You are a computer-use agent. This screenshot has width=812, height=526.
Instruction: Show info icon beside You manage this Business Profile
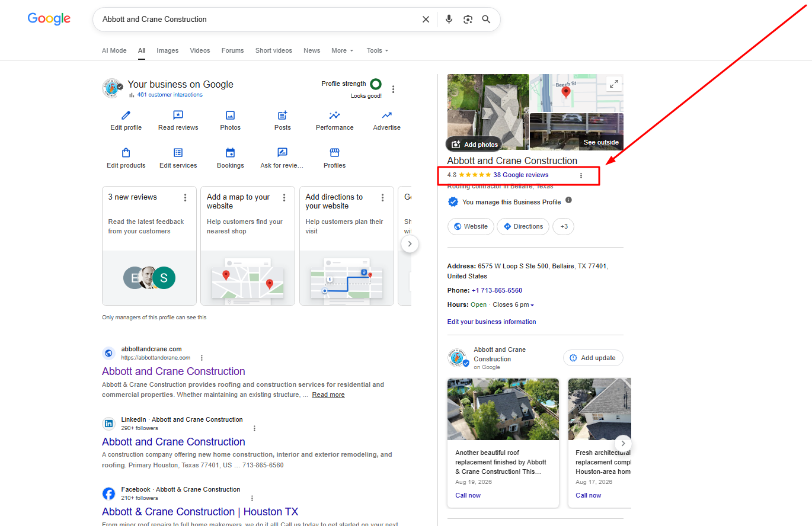point(568,200)
